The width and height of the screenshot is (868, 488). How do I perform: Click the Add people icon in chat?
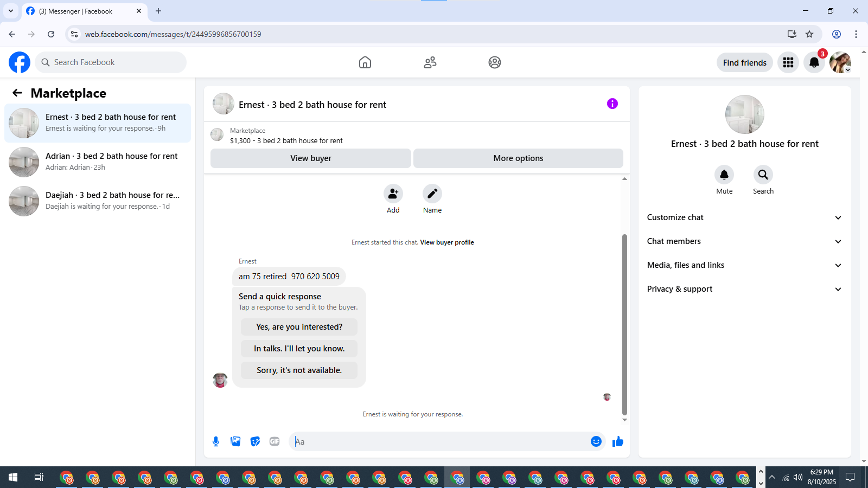point(393,194)
